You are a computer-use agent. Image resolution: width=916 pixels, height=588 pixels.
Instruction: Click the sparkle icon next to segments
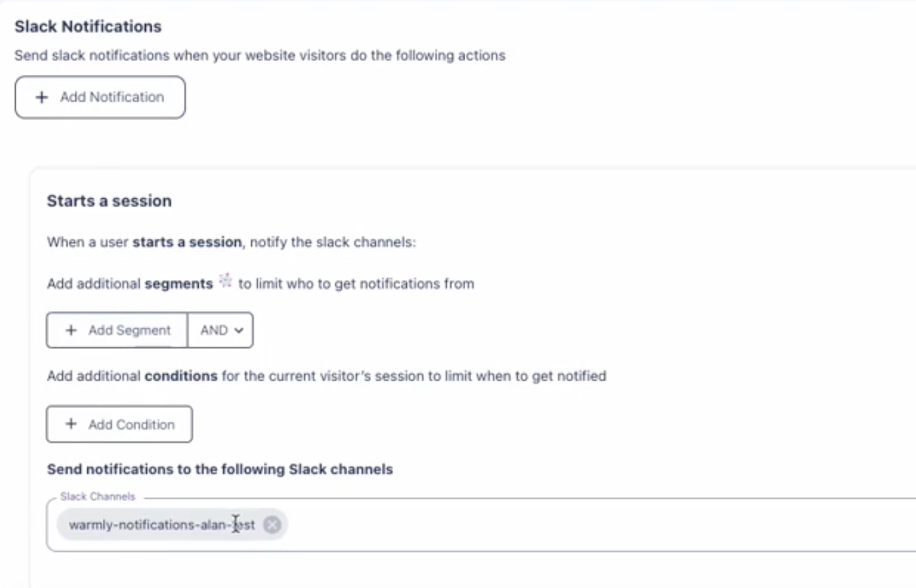pos(224,280)
